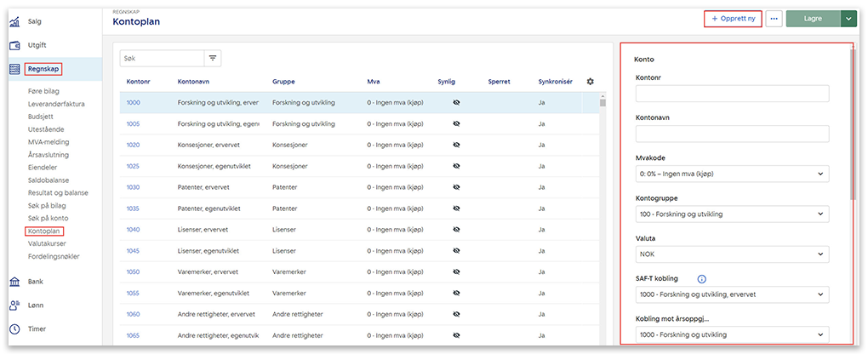Open the Utgift wallet icon
868x354 pixels.
coord(14,45)
